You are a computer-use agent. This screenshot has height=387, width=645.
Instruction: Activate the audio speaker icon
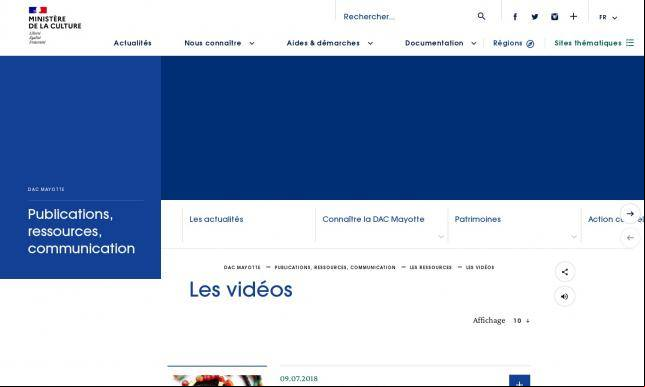(x=565, y=296)
